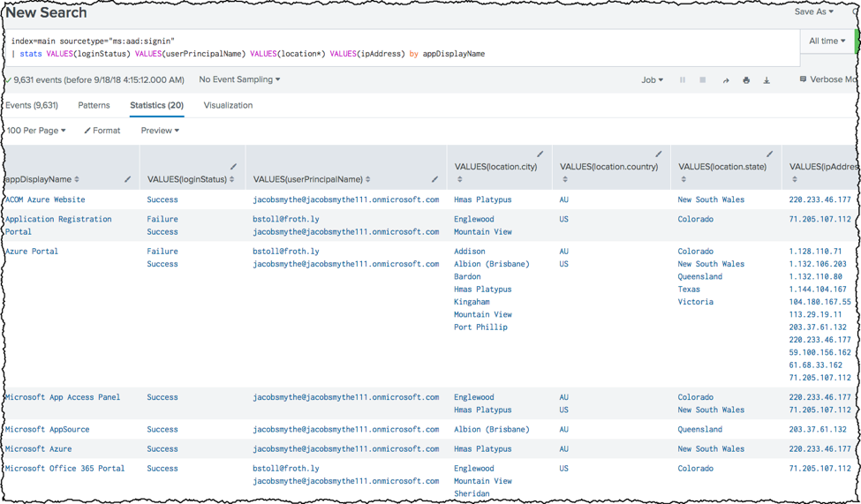The width and height of the screenshot is (861, 504).
Task: Click Bardon city value
Action: [467, 276]
